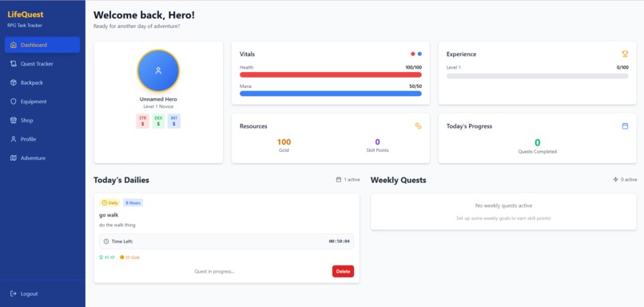Click the hero avatar circle
The height and width of the screenshot is (307, 644).
[x=158, y=70]
